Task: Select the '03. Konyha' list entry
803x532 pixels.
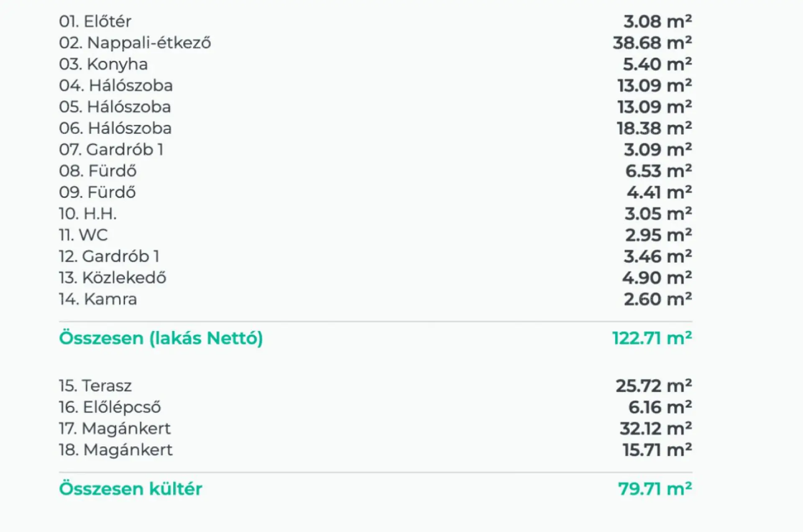Action: pyautogui.click(x=103, y=64)
